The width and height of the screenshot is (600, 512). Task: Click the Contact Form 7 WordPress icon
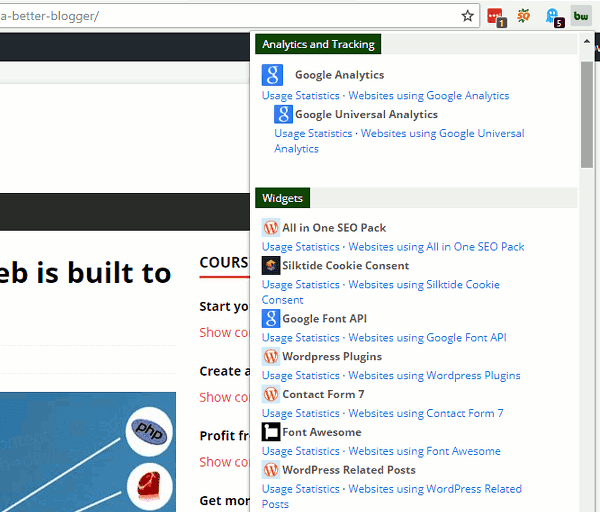click(271, 394)
